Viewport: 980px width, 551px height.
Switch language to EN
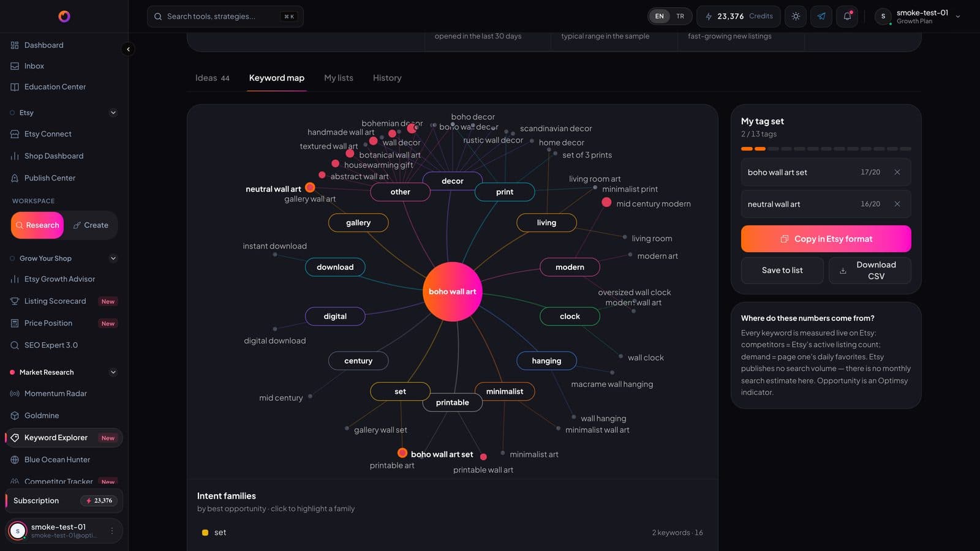[x=659, y=17]
